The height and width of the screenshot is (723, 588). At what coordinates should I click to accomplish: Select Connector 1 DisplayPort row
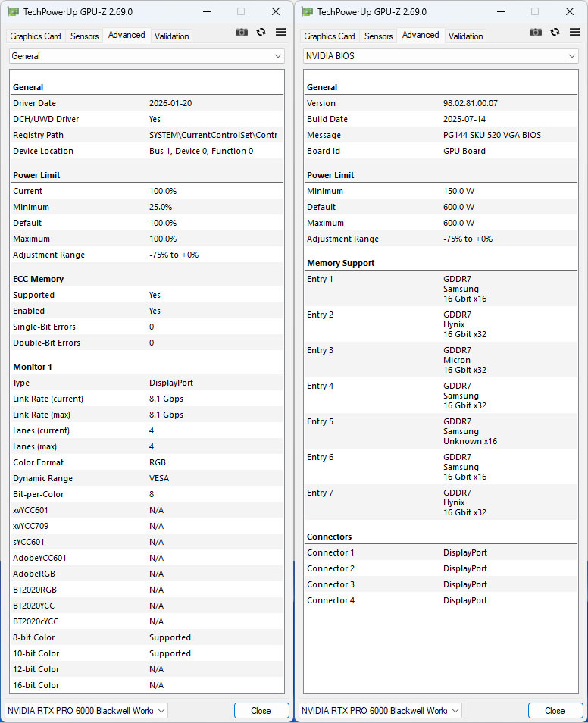click(441, 552)
